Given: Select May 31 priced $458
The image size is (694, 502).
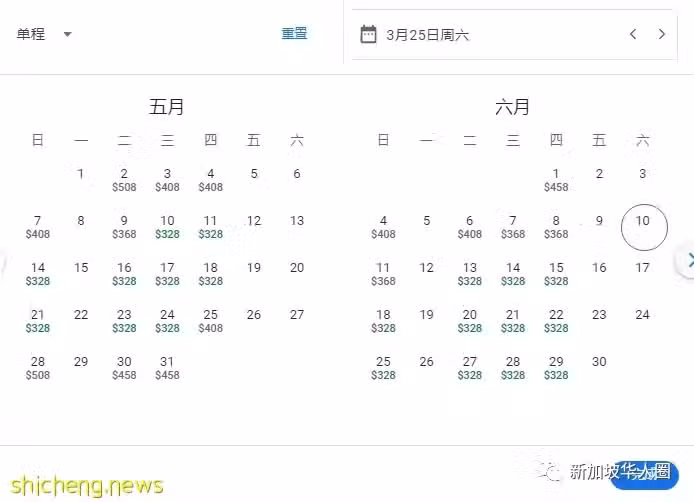Looking at the screenshot, I should [x=167, y=368].
